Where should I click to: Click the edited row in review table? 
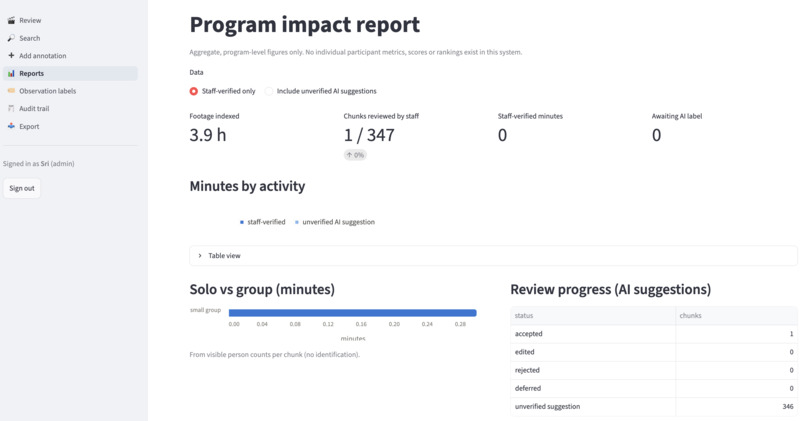(x=654, y=352)
